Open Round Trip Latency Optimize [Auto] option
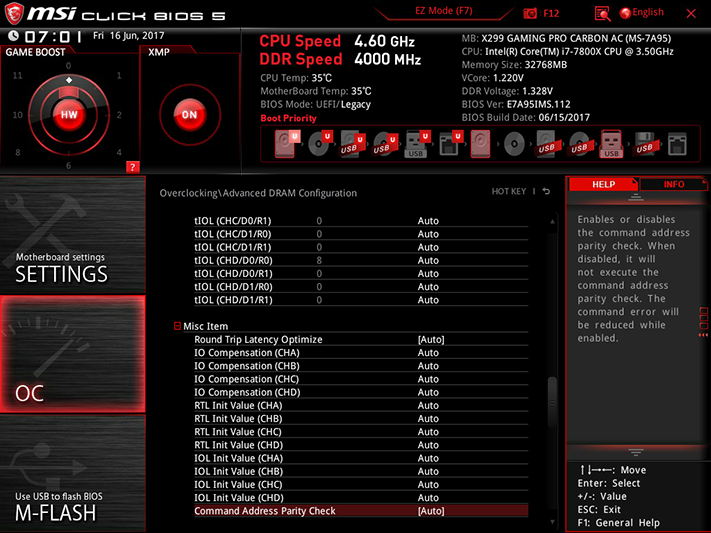 431,339
